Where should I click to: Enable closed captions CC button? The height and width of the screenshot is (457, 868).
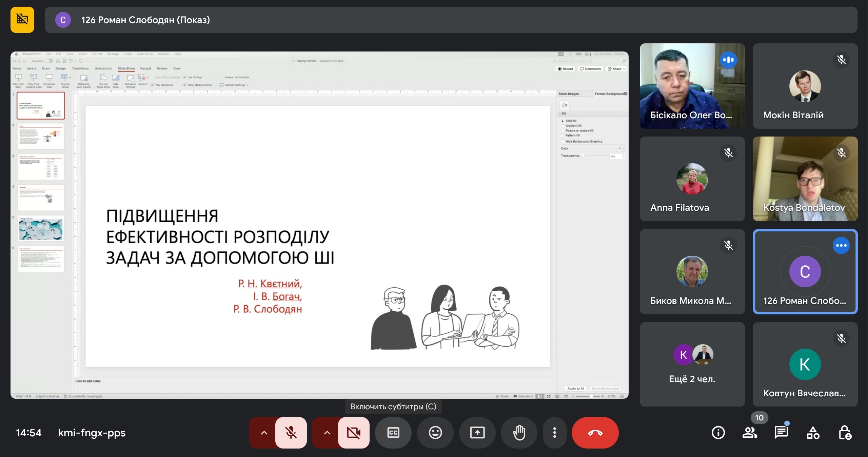pos(393,433)
